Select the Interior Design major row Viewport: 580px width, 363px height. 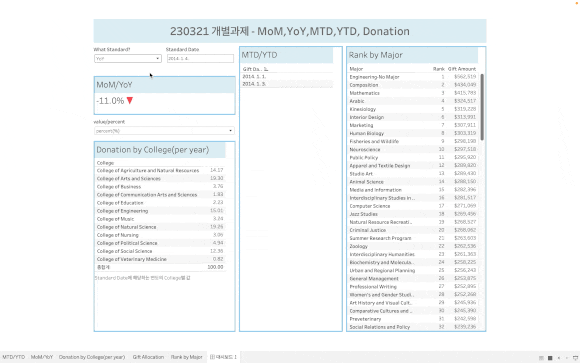[412, 117]
